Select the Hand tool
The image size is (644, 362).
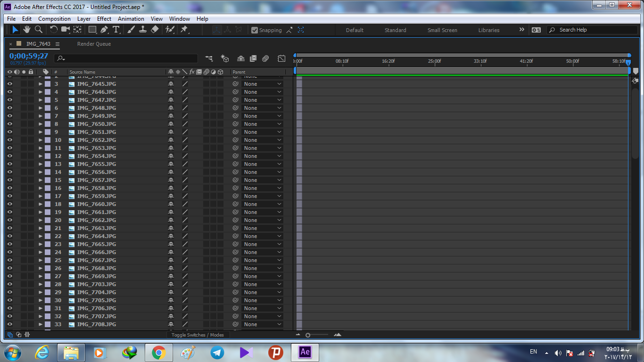click(27, 29)
